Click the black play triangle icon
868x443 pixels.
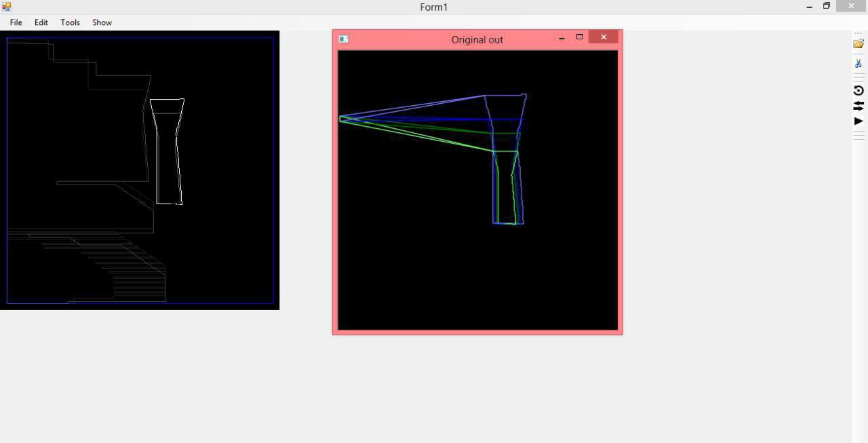(x=859, y=121)
